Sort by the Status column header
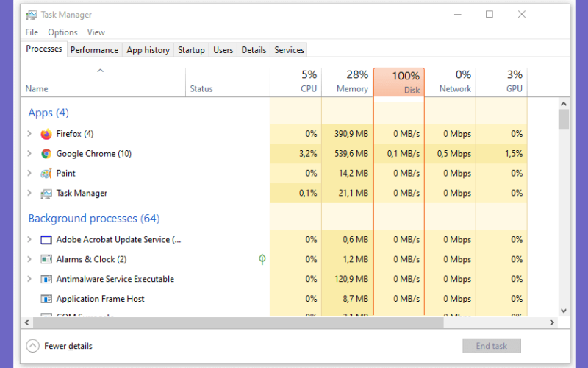The image size is (588, 368). (x=228, y=82)
